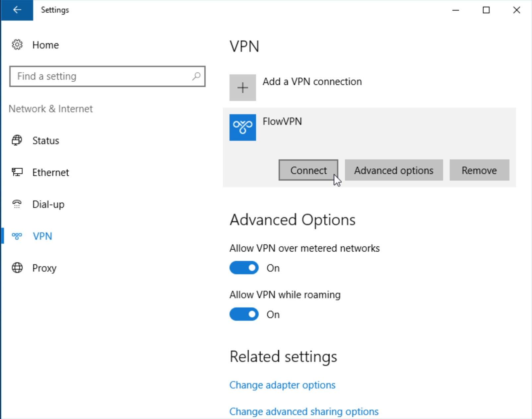Image resolution: width=532 pixels, height=419 pixels.
Task: Go to Ethernet settings page
Action: coord(50,172)
